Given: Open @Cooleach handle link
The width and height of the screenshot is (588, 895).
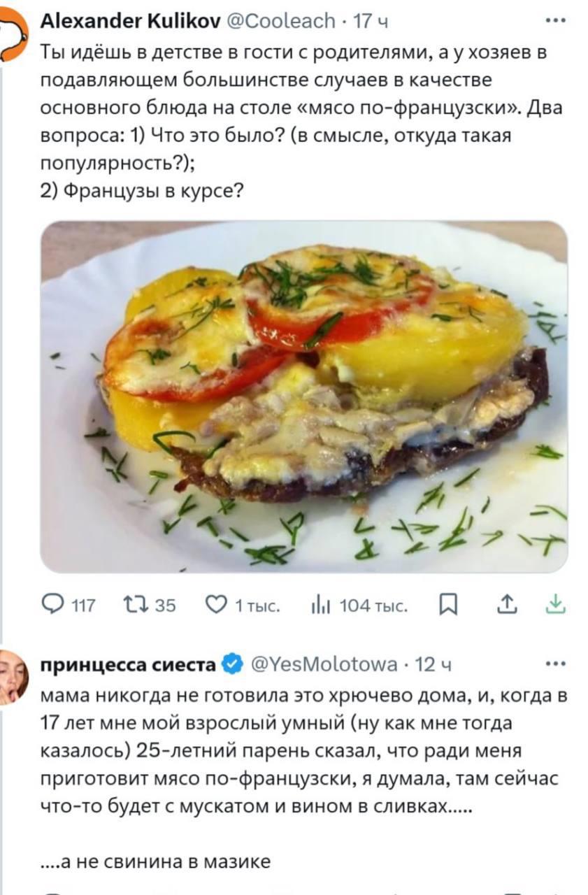Looking at the screenshot, I should pos(280,22).
